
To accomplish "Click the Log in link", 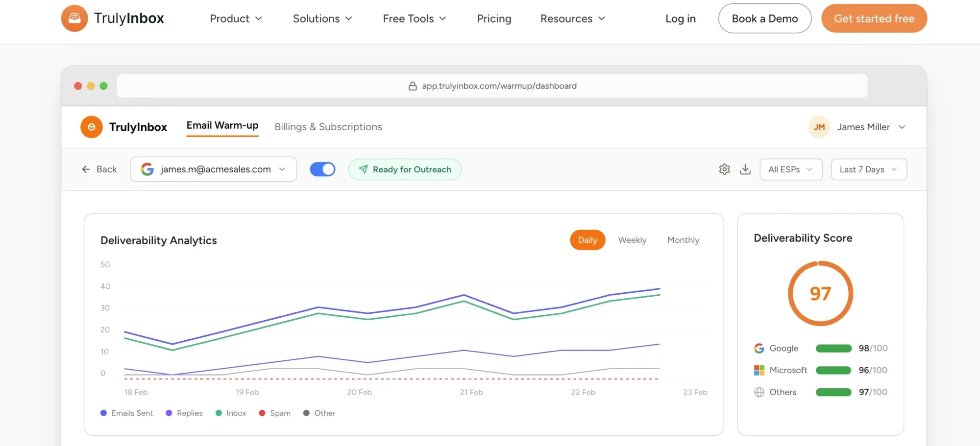I will pos(680,19).
